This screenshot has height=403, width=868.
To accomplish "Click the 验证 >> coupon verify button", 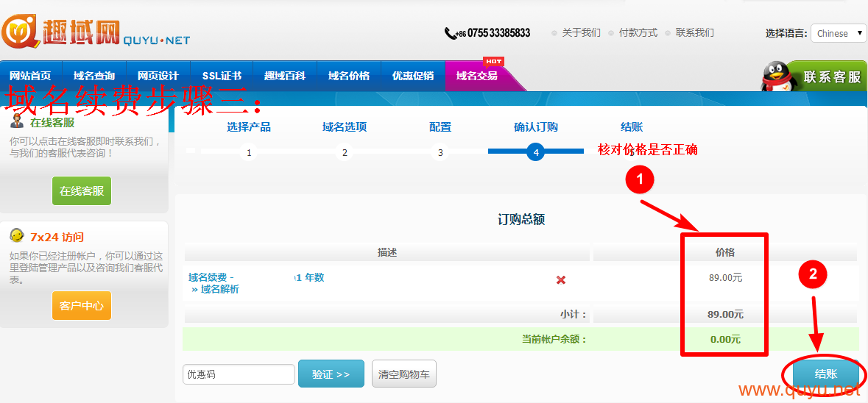I will [331, 374].
